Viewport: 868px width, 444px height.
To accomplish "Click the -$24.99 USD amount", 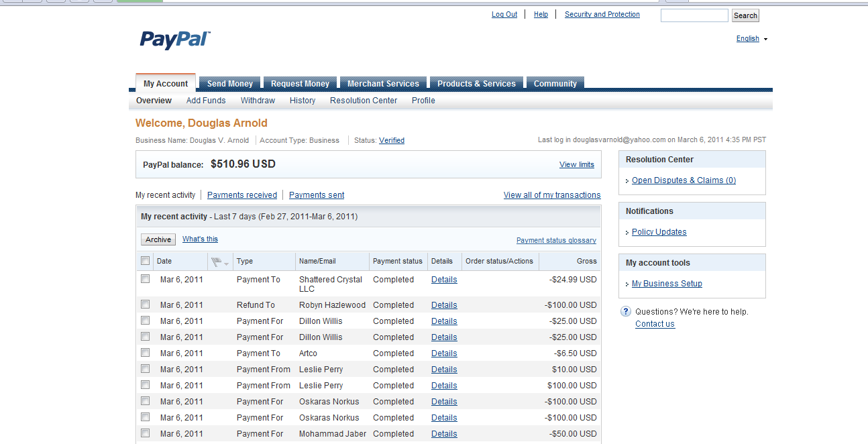I will tap(572, 280).
